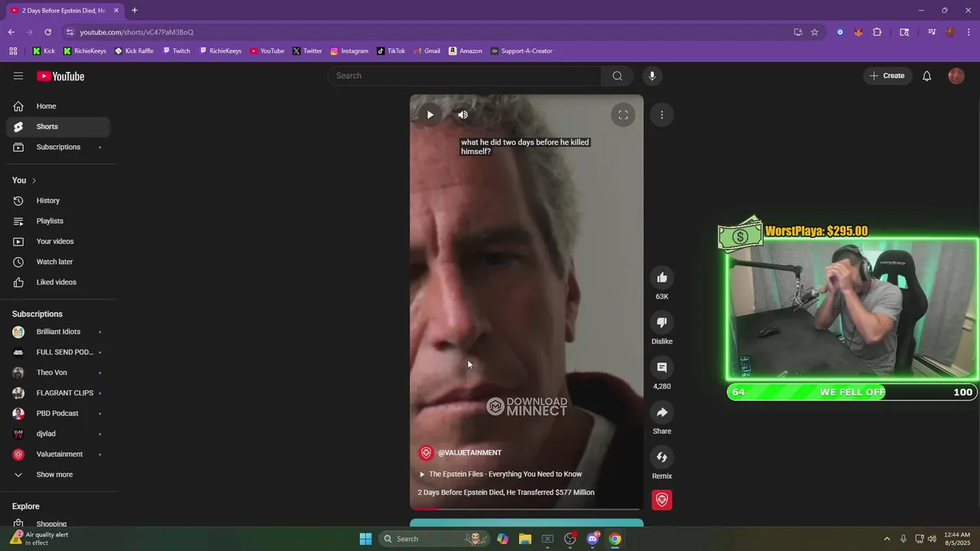Open the FULL SEND POD subscription

(x=58, y=352)
